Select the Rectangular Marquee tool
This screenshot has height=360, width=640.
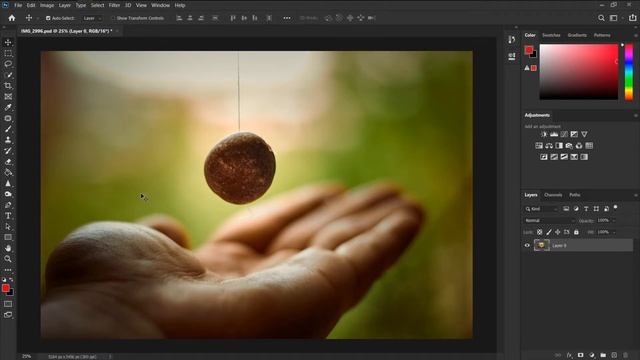pyautogui.click(x=8, y=53)
